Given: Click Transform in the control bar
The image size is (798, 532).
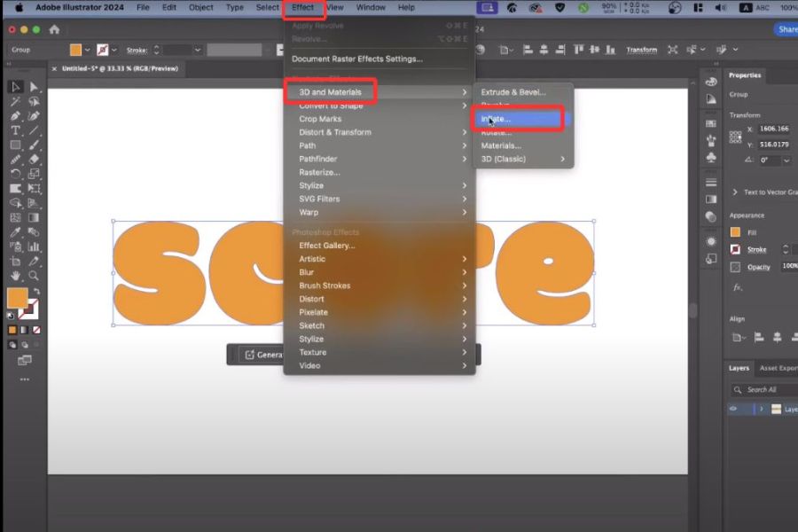Looking at the screenshot, I should (x=641, y=50).
